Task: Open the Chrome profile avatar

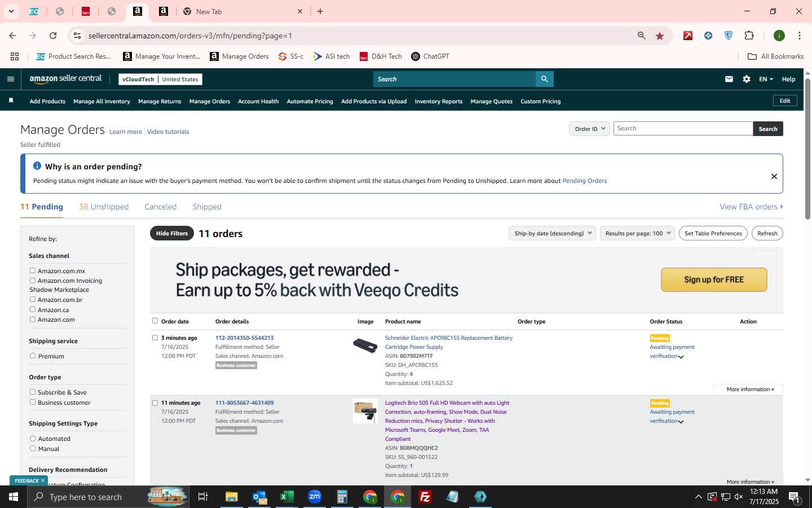Action: pyautogui.click(x=779, y=36)
